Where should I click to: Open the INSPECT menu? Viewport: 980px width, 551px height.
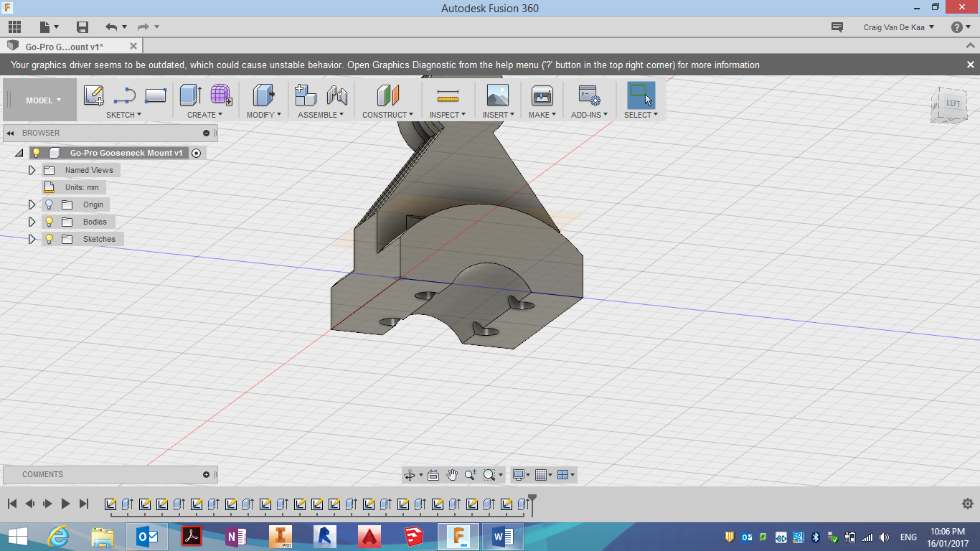(x=448, y=115)
